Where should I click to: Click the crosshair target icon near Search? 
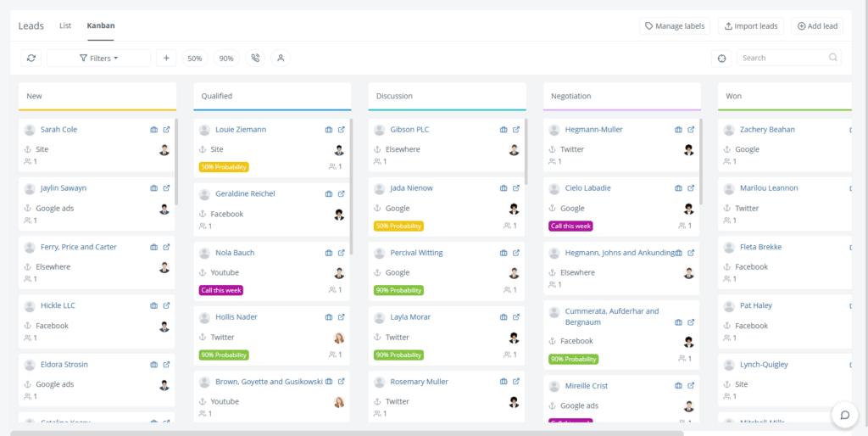coord(721,59)
